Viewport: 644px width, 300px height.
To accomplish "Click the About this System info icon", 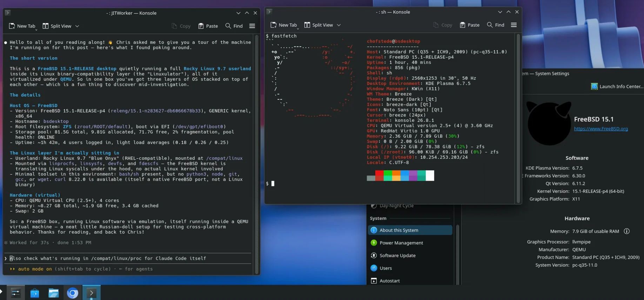I will click(374, 230).
